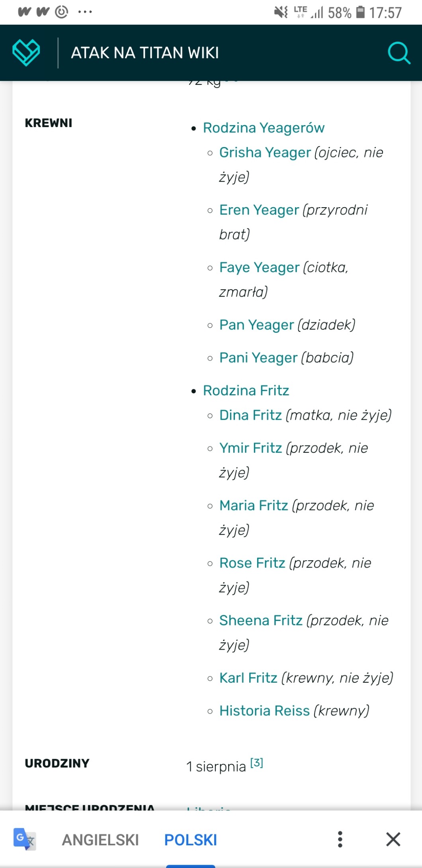Open Eren Yeager's page link
Viewport: 422px width, 868px height.
click(259, 210)
